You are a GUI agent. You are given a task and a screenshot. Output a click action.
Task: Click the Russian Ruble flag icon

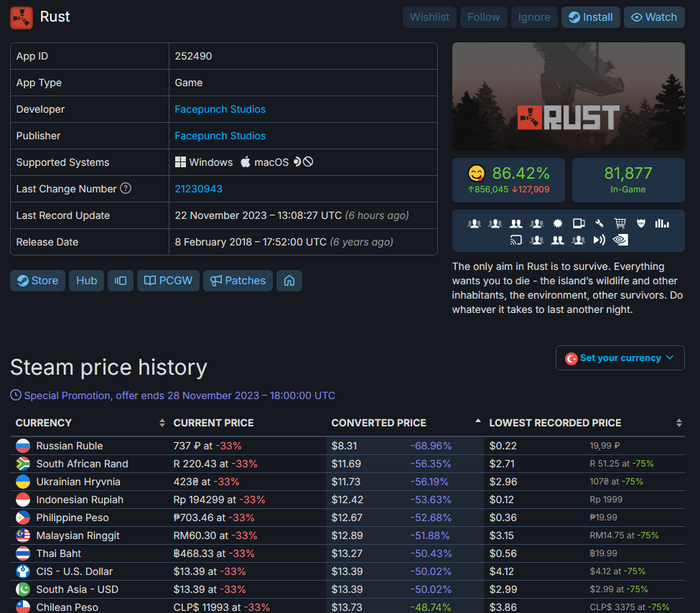(23, 446)
